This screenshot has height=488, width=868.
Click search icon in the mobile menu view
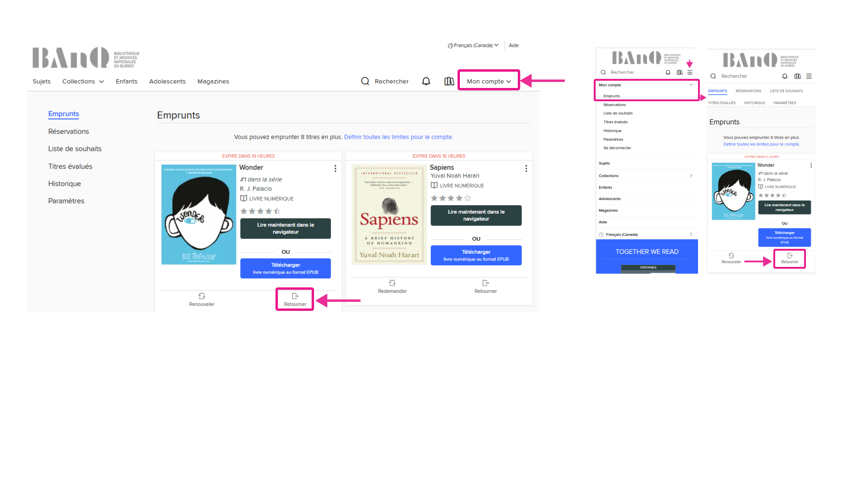[603, 72]
